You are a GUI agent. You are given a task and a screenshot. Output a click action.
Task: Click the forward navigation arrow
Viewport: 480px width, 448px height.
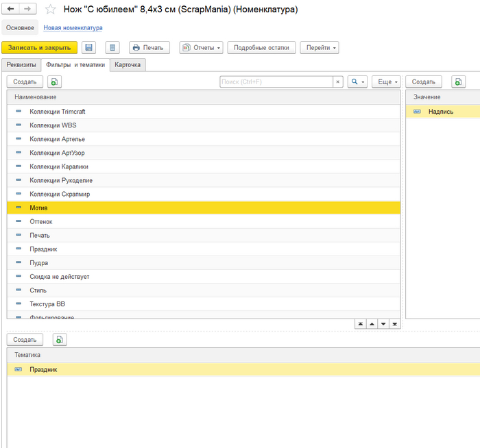(27, 9)
